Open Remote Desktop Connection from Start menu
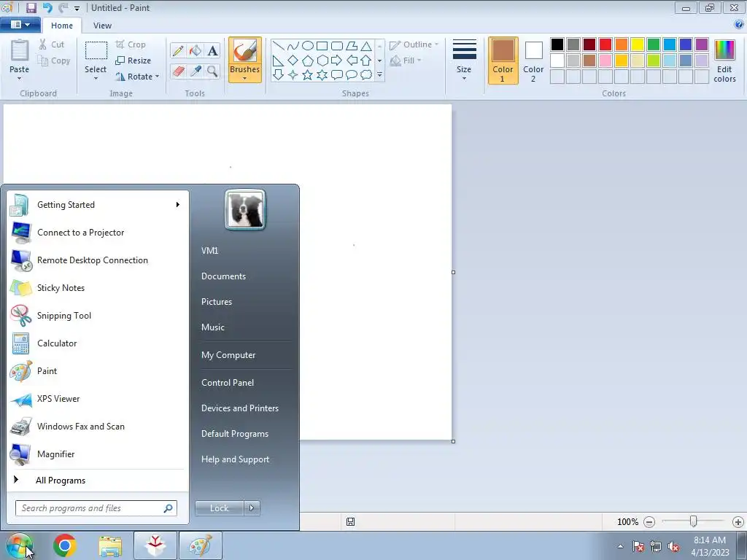This screenshot has width=747, height=560. (98, 260)
